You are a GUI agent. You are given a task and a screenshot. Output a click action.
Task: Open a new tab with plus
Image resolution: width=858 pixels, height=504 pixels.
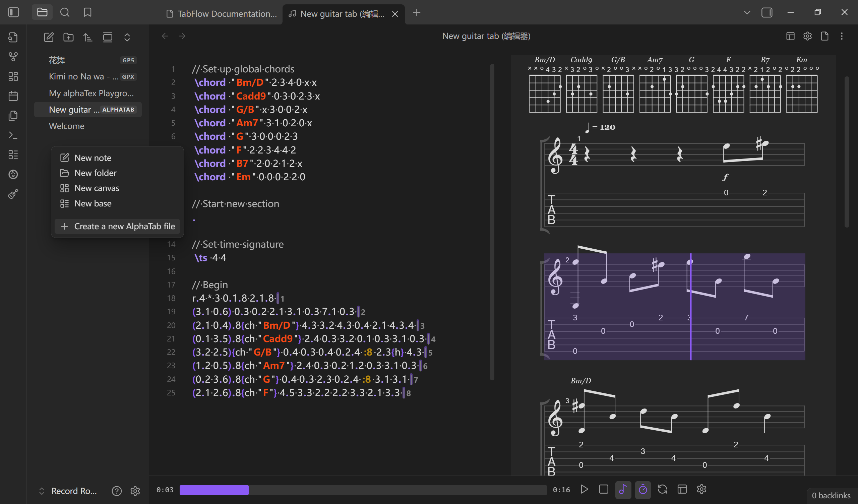417,13
